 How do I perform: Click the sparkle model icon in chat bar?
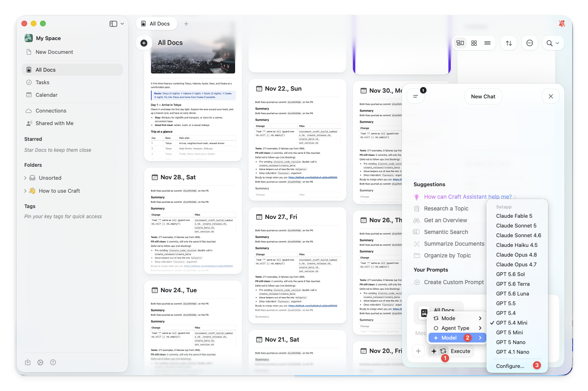point(434,351)
